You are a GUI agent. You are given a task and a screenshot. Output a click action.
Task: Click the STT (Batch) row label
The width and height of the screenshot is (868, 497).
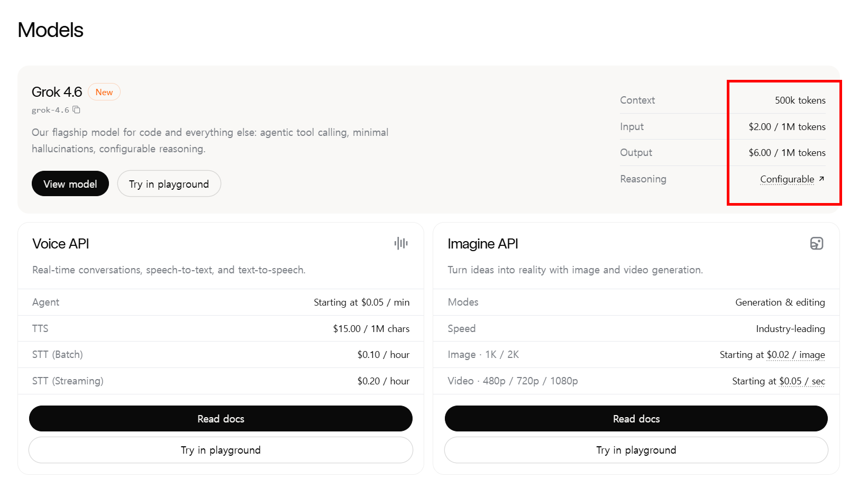pyautogui.click(x=58, y=355)
